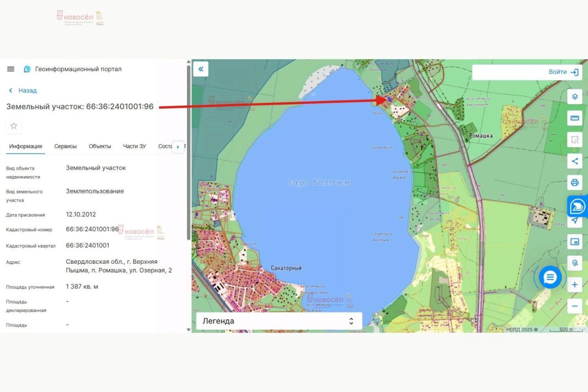Activate the area selection search tool
Viewport: 588px width, 392px height.
pos(574,140)
